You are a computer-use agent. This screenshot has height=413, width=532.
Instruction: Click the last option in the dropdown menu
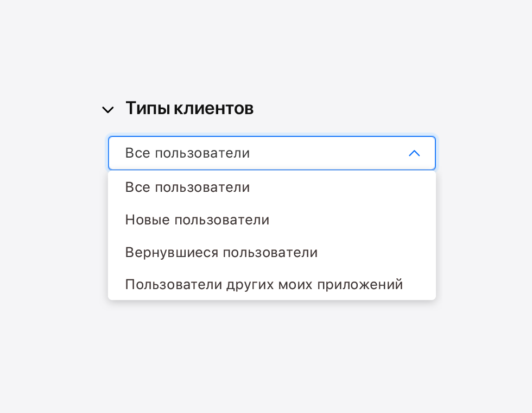click(264, 285)
